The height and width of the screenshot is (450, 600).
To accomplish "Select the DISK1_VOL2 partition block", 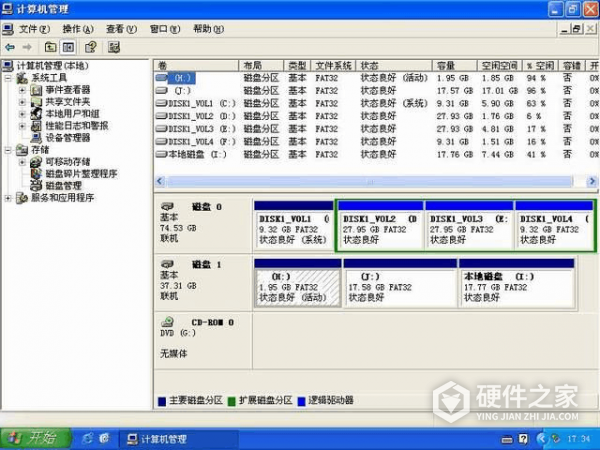I will (381, 225).
